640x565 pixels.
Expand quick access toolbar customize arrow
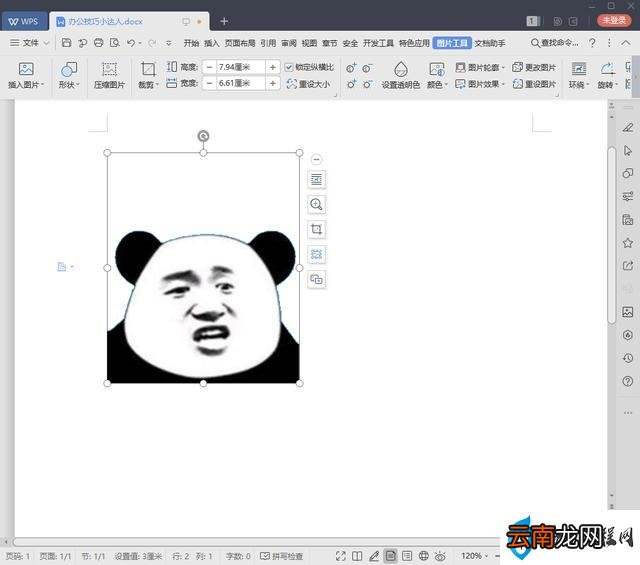coord(169,43)
